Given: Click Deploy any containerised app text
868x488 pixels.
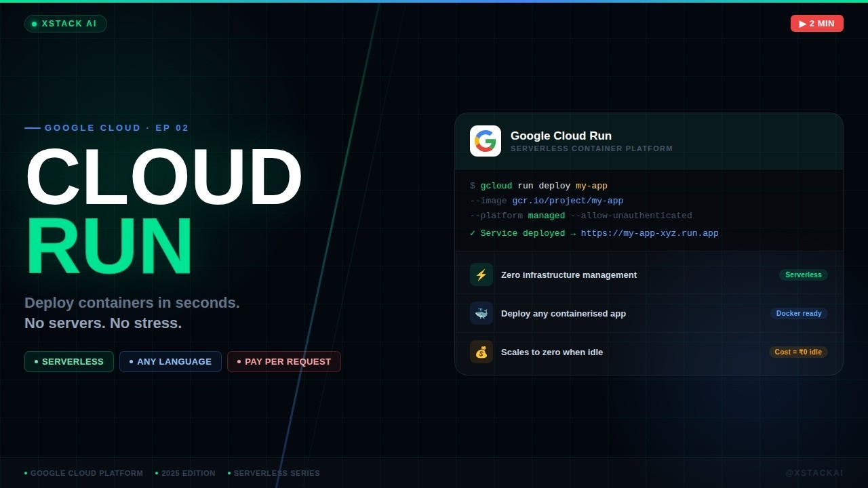Looking at the screenshot, I should 564,313.
